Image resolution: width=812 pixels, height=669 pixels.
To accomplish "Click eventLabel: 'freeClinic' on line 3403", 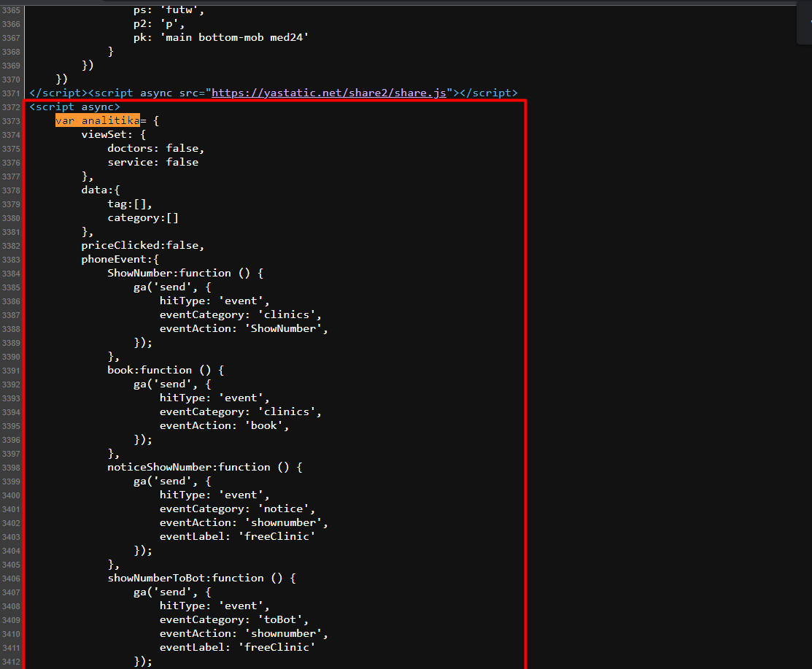I will [x=237, y=536].
